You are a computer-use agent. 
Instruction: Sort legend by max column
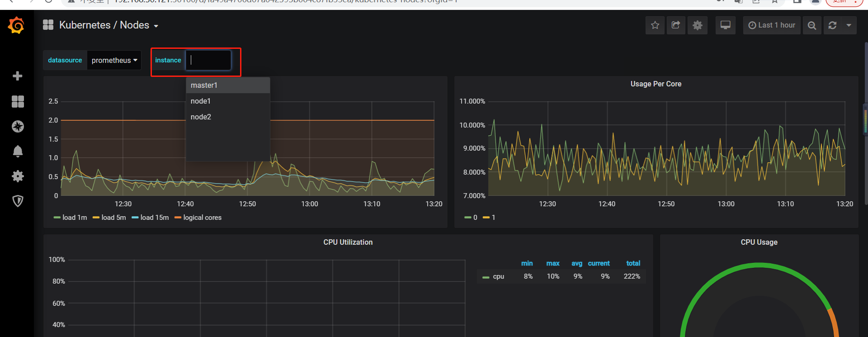pos(553,263)
